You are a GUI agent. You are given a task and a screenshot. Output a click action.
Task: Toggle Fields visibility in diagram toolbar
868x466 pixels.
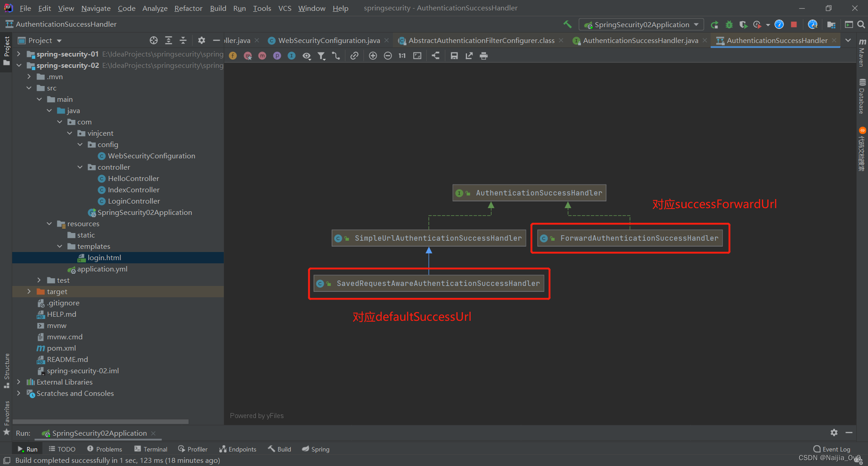pyautogui.click(x=233, y=56)
